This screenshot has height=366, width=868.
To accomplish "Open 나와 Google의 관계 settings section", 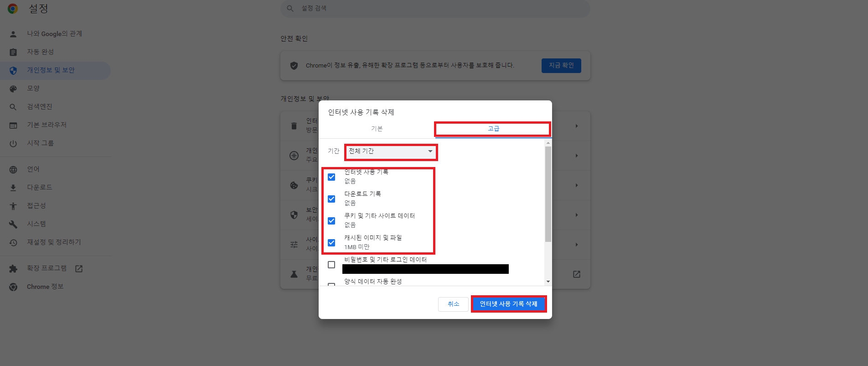I will 55,34.
